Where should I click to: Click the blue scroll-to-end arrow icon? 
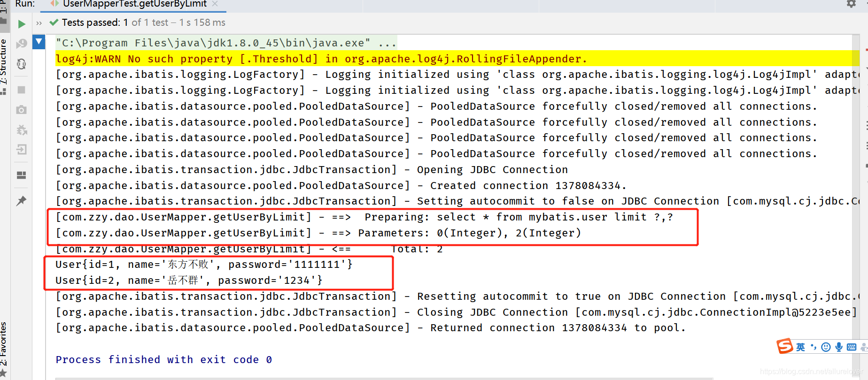pyautogui.click(x=39, y=42)
